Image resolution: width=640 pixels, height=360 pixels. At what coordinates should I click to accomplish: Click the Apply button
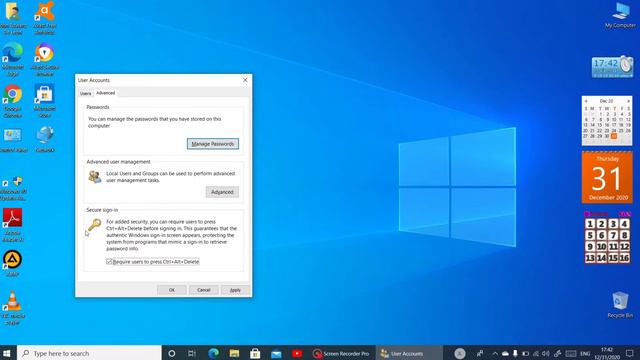235,290
